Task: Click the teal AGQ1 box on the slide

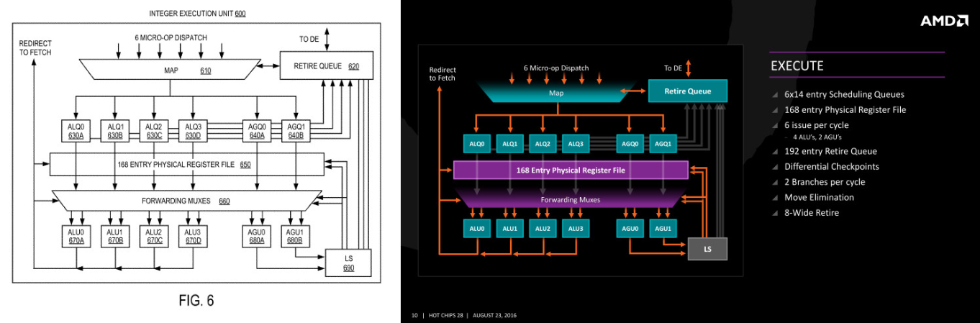Action: [663, 143]
